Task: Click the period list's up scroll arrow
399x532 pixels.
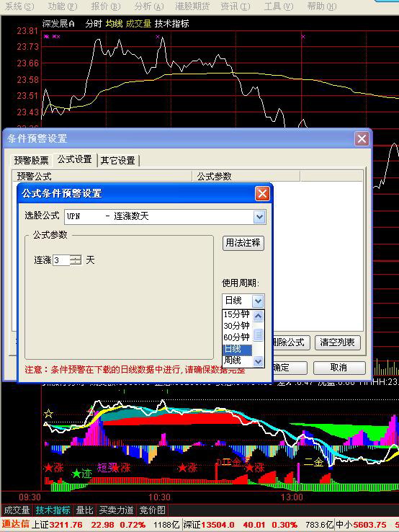Action: pos(258,316)
